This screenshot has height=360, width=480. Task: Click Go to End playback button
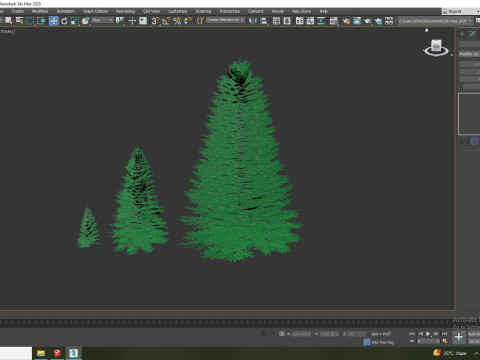click(444, 334)
